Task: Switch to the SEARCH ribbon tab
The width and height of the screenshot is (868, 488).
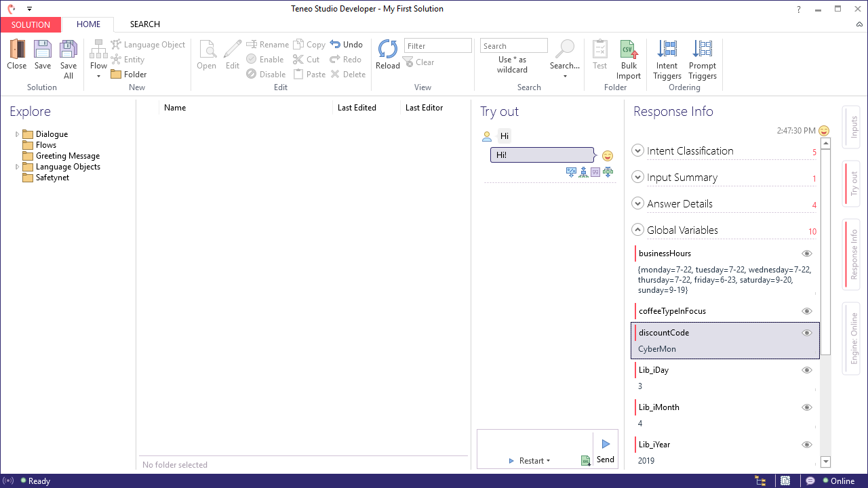Action: (145, 24)
